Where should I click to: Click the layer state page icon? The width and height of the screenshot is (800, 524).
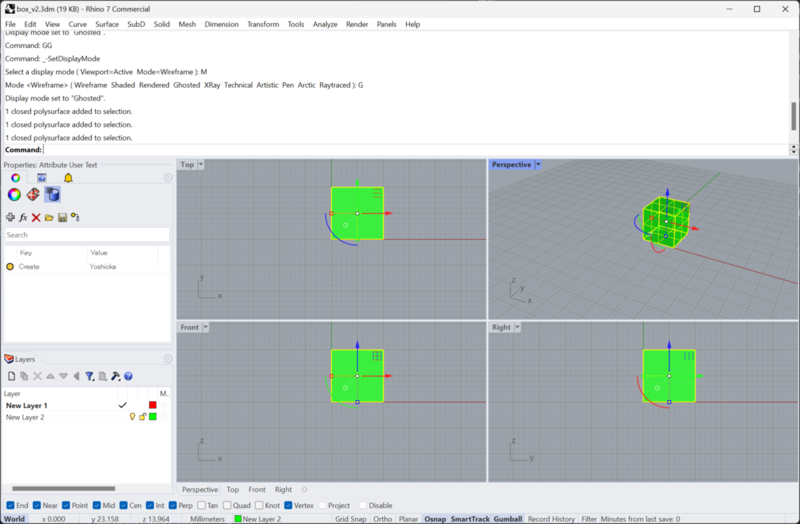point(103,376)
